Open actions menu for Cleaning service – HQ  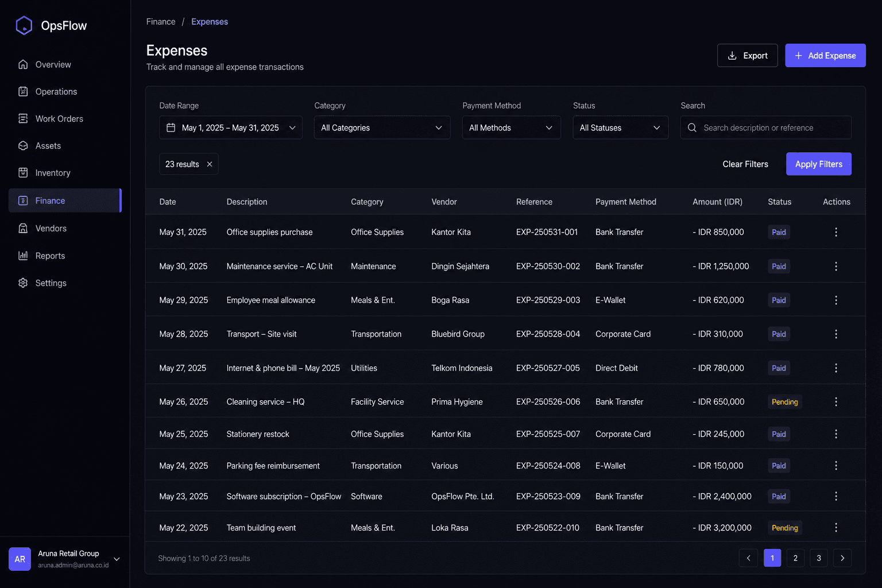point(836,401)
